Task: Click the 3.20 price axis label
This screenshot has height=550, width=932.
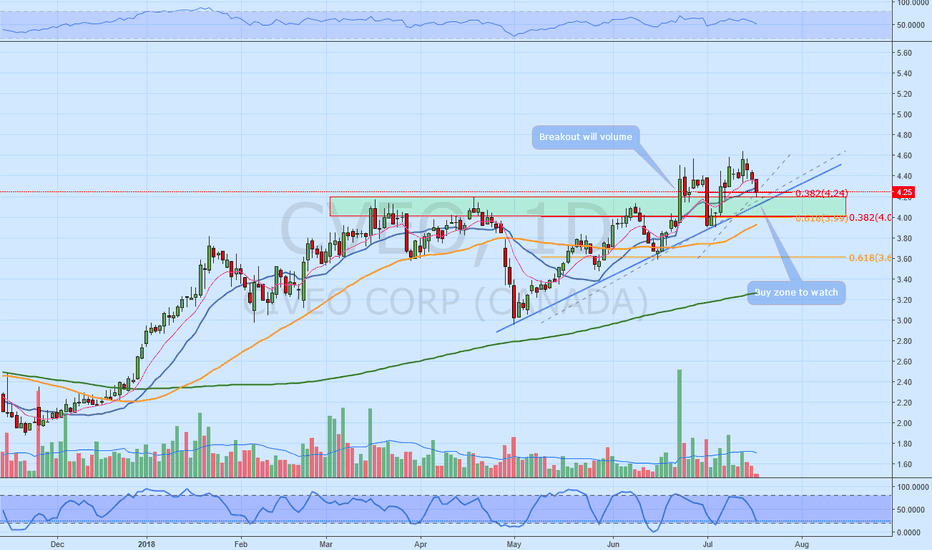Action: click(x=903, y=300)
